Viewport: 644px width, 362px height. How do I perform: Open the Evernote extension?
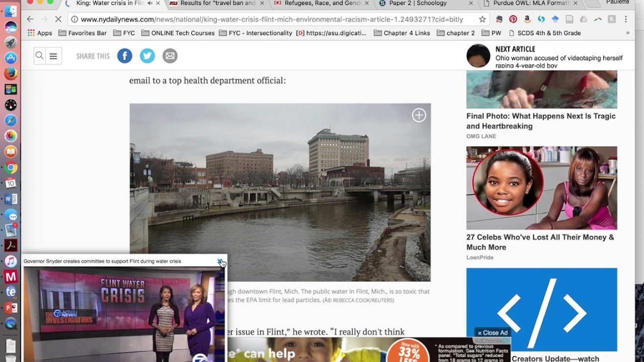(499, 19)
